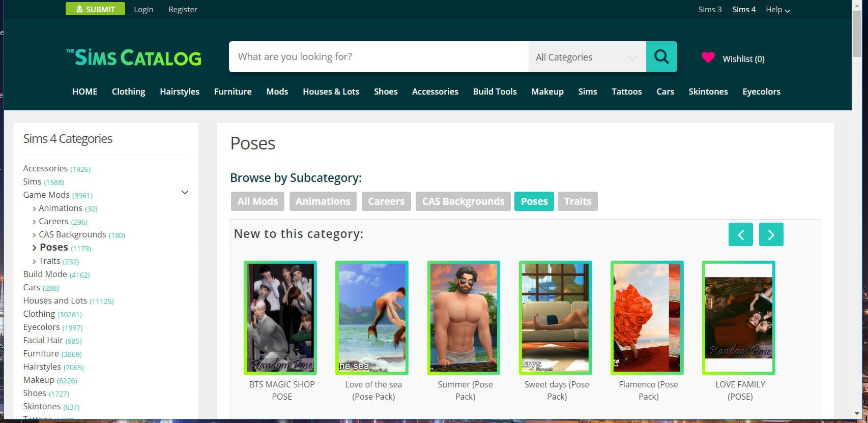Open Flamenco pose pack thumbnail
Viewport: 868px width, 423px height.
coord(647,318)
